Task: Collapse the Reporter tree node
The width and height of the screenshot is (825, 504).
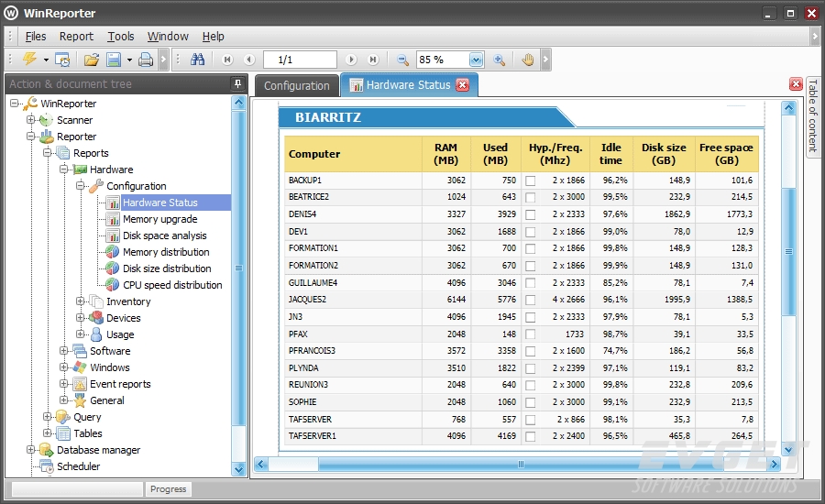Action: [x=30, y=137]
